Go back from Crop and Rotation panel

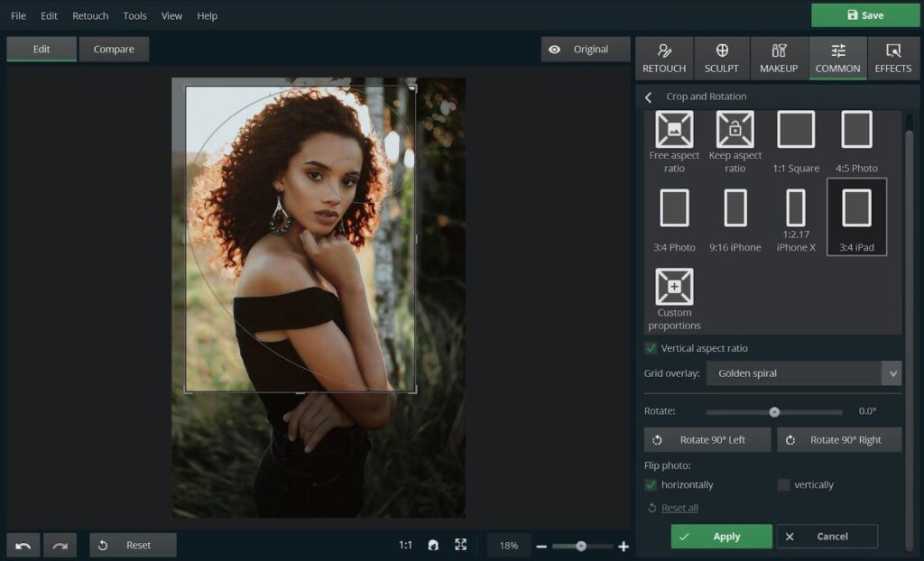649,97
